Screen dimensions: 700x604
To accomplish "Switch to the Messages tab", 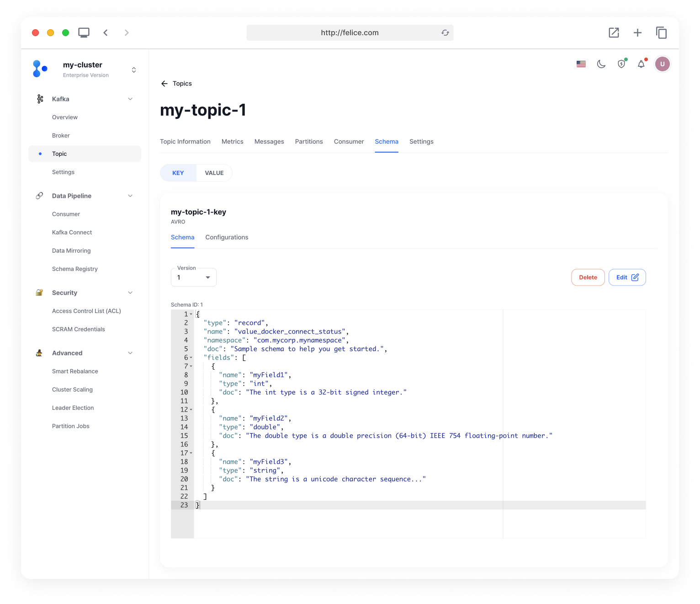I will [x=269, y=142].
